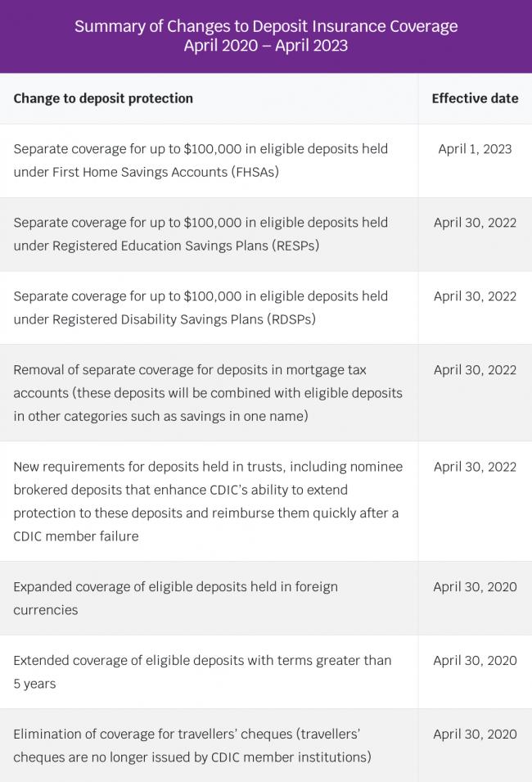
Task: Click the date next to trusts requirements row
Action: point(475,466)
